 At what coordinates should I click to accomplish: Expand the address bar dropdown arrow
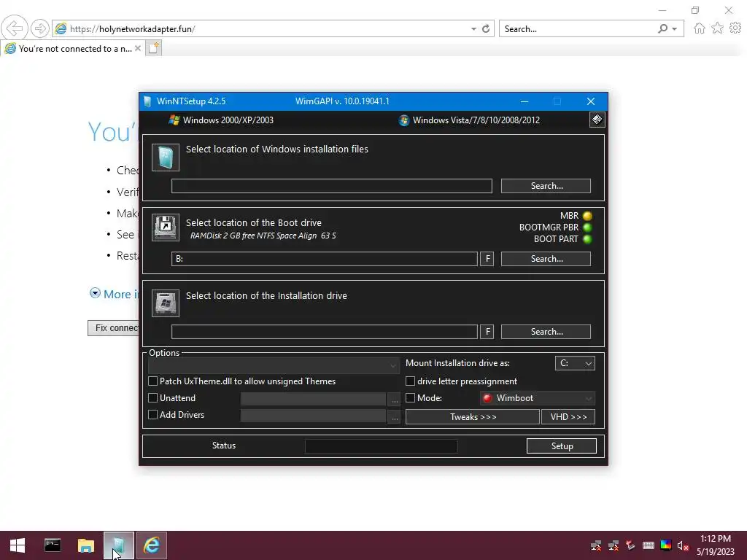pyautogui.click(x=473, y=29)
